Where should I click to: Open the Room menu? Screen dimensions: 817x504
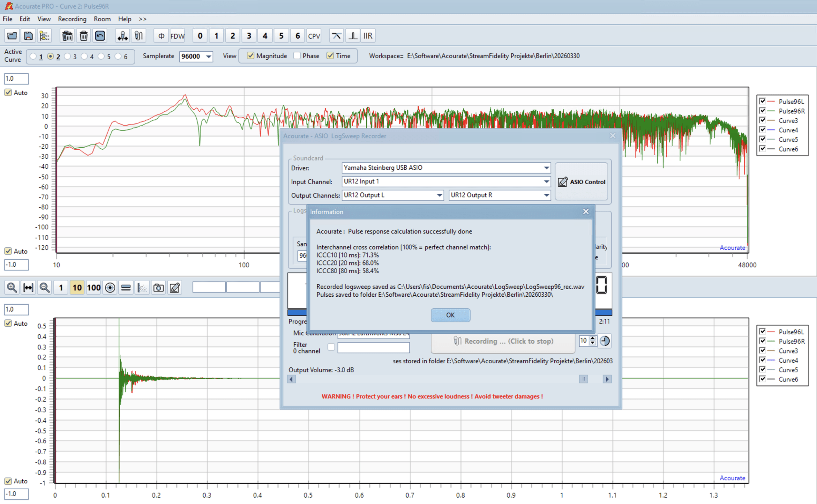click(102, 19)
